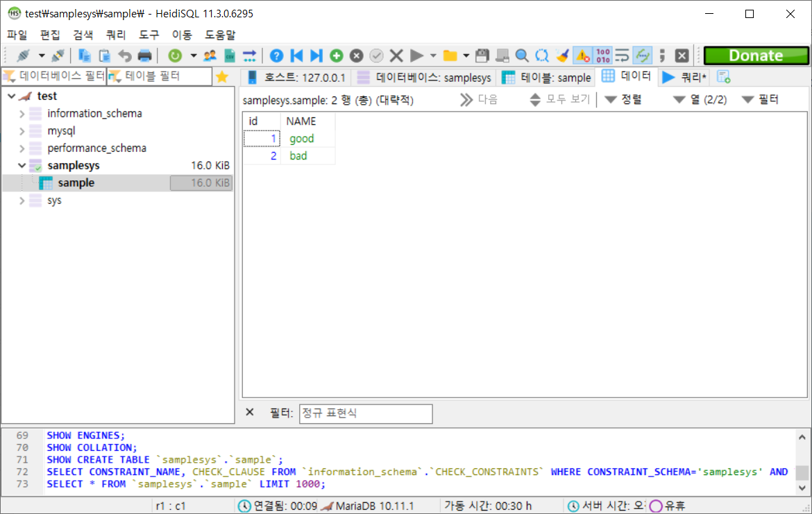Open the refresh options dropdown arrow

[x=193, y=55]
